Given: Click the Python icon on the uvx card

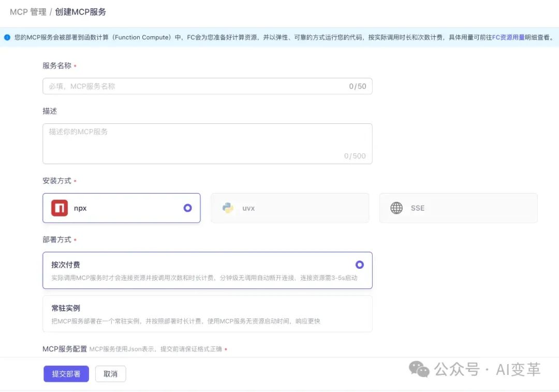Looking at the screenshot, I should click(228, 208).
